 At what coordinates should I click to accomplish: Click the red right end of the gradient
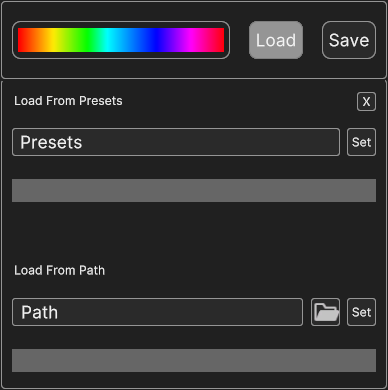click(221, 40)
